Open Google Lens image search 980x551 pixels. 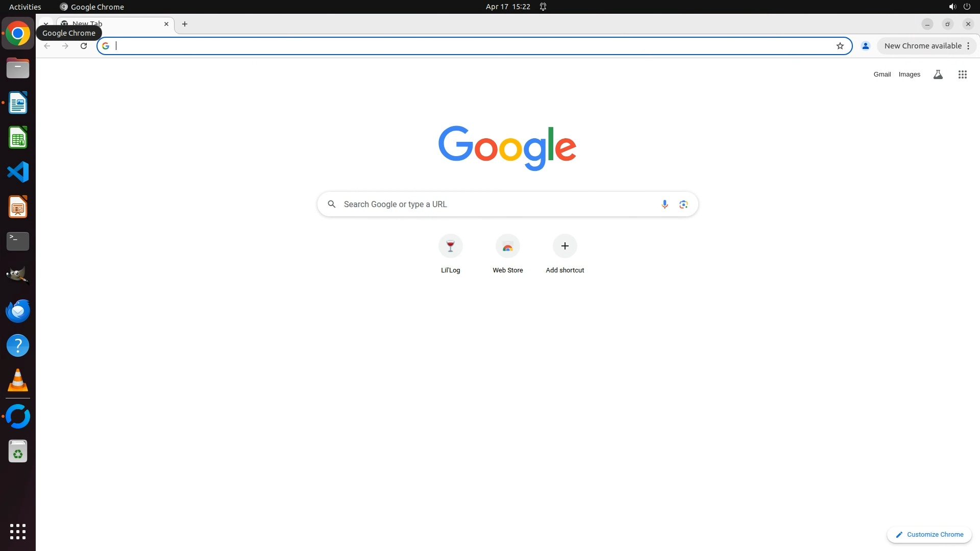683,204
